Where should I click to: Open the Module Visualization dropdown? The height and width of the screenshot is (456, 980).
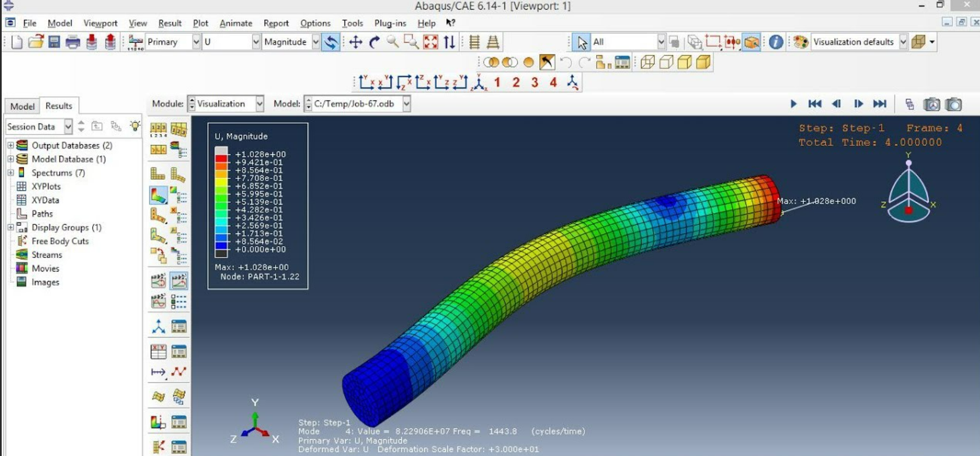(x=259, y=104)
